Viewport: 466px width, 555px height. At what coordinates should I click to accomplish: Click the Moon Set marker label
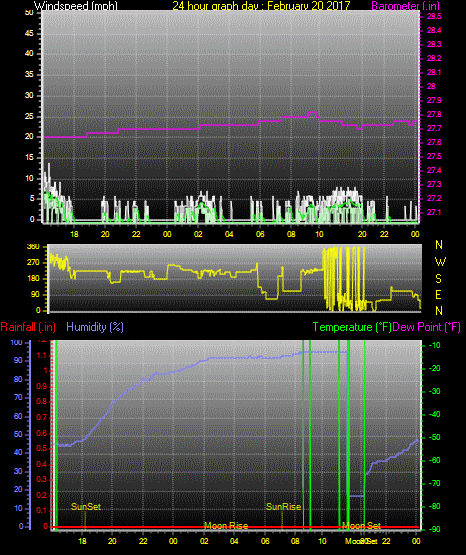(x=362, y=526)
